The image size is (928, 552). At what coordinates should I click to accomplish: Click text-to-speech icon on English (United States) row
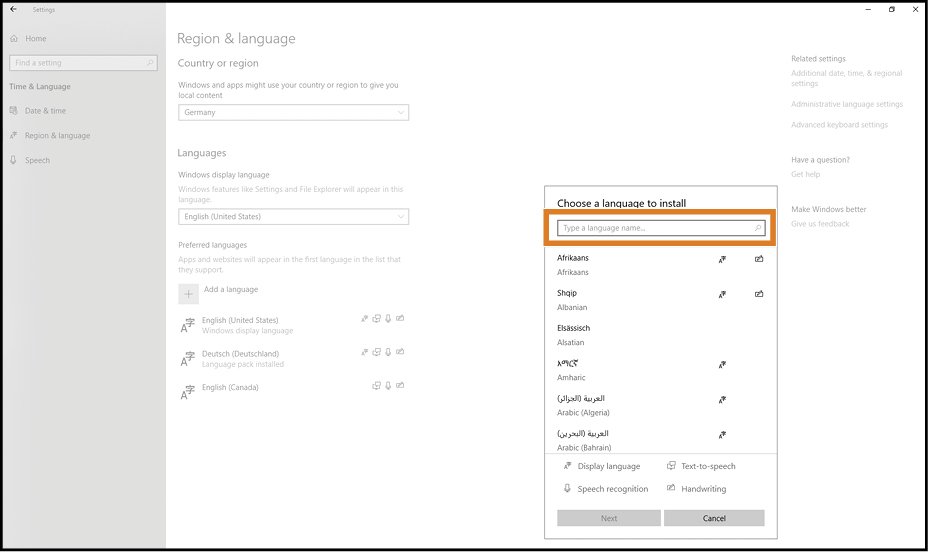(x=376, y=318)
